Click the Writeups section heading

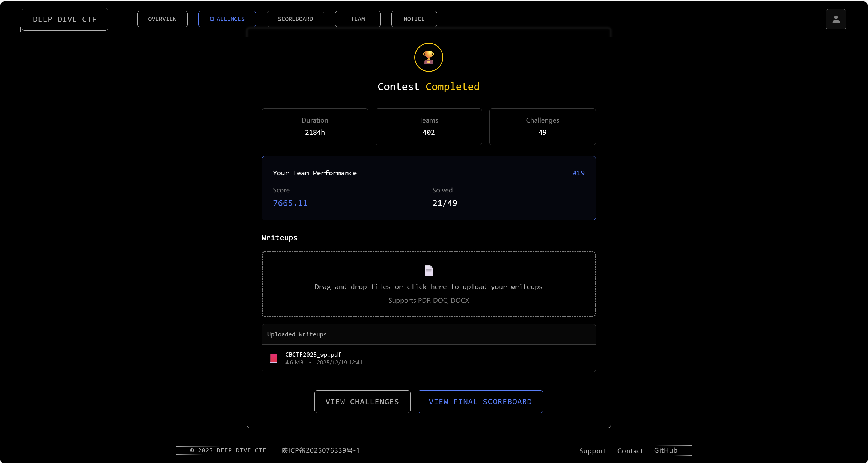tap(279, 238)
